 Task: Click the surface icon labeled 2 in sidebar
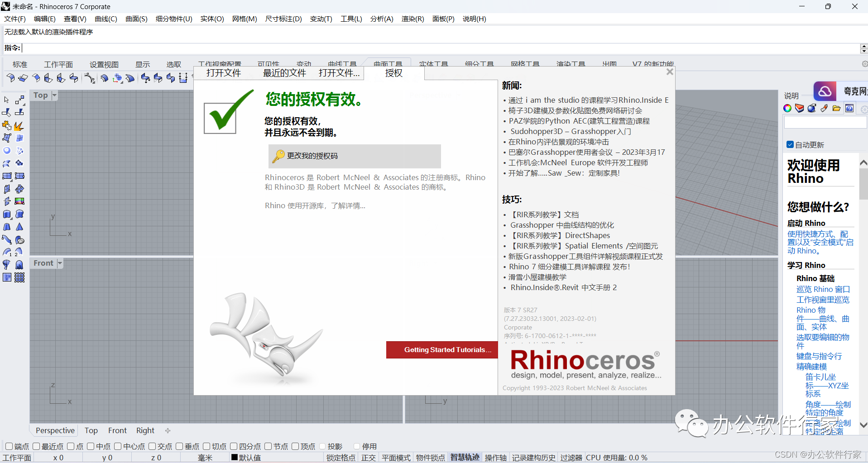[x=19, y=252]
